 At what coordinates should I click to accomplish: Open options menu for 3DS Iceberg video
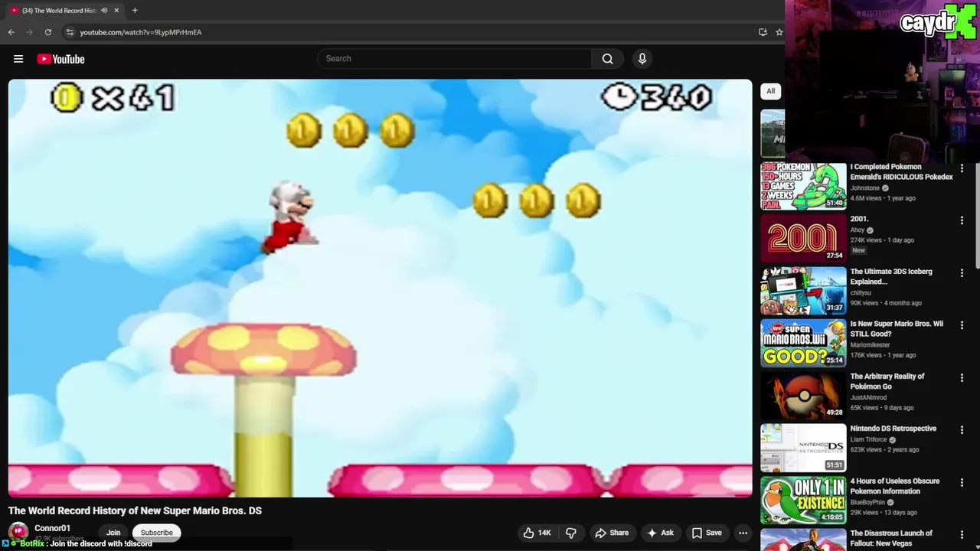click(962, 273)
